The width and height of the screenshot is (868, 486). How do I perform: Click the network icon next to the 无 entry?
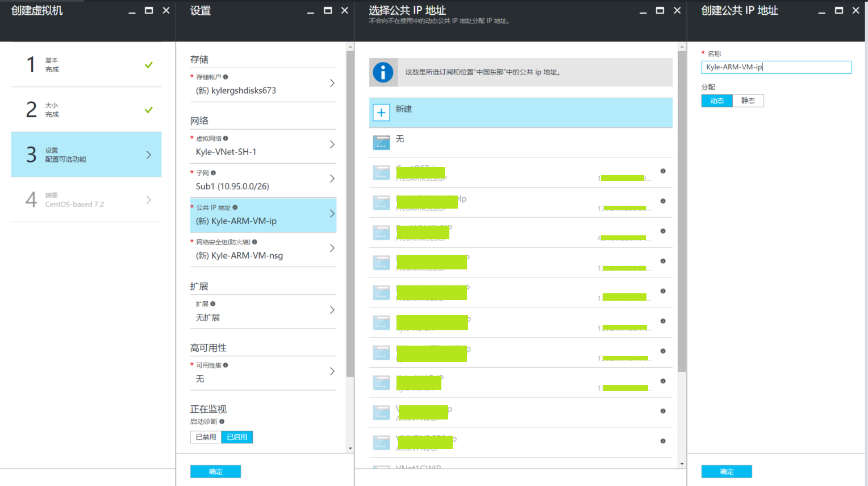tap(381, 143)
